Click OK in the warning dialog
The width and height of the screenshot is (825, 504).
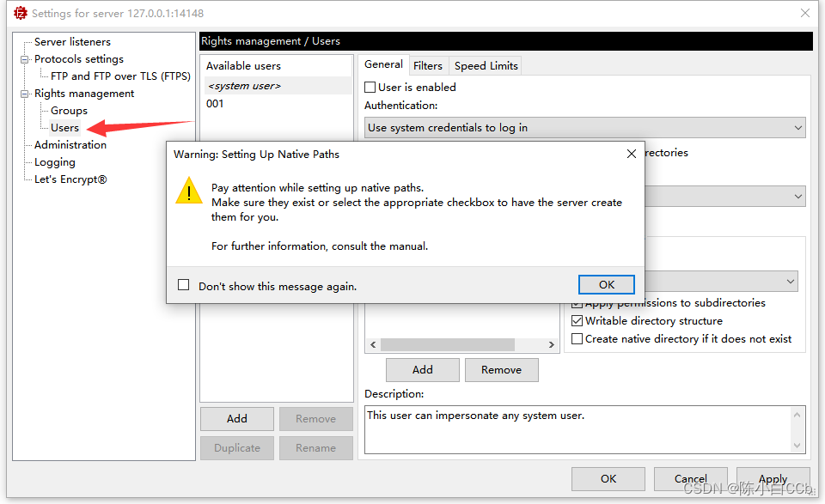[x=606, y=284]
